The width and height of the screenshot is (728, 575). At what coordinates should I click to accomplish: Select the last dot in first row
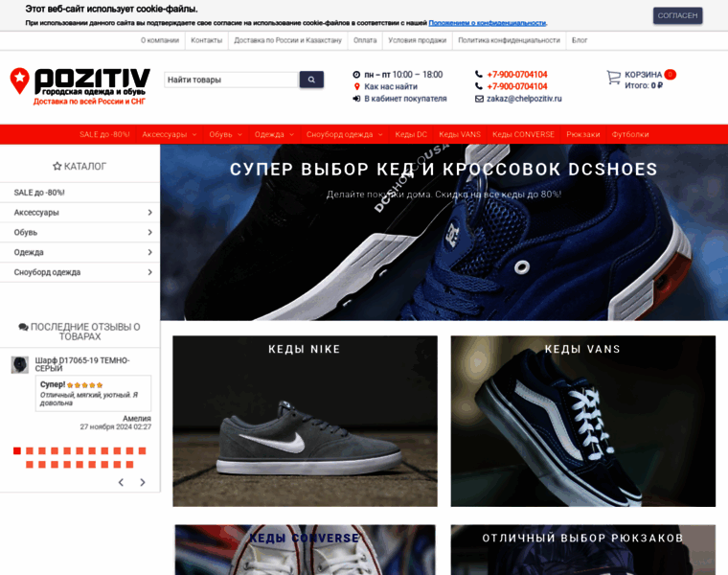tap(142, 450)
